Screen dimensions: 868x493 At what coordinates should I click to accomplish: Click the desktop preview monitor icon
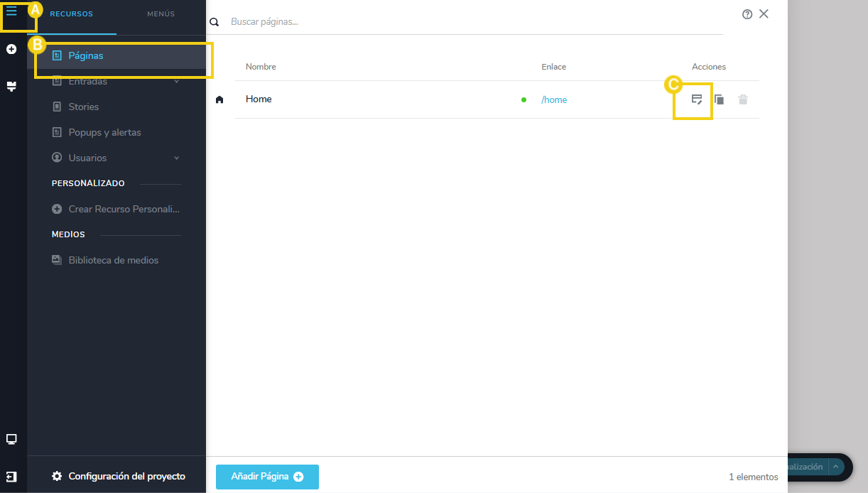11,439
